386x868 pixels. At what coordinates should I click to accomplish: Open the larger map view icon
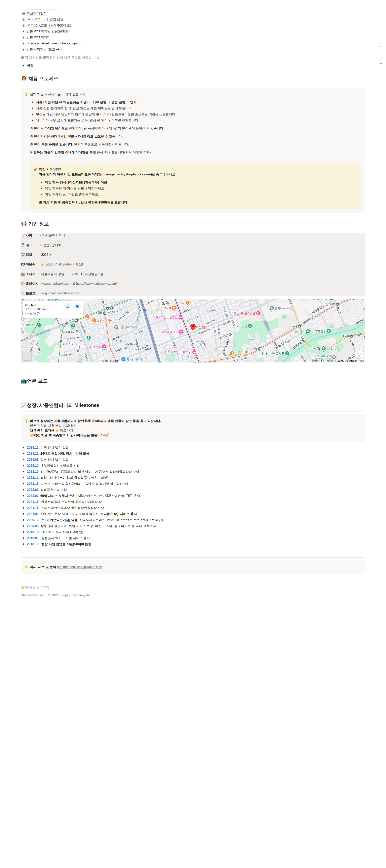[67, 306]
